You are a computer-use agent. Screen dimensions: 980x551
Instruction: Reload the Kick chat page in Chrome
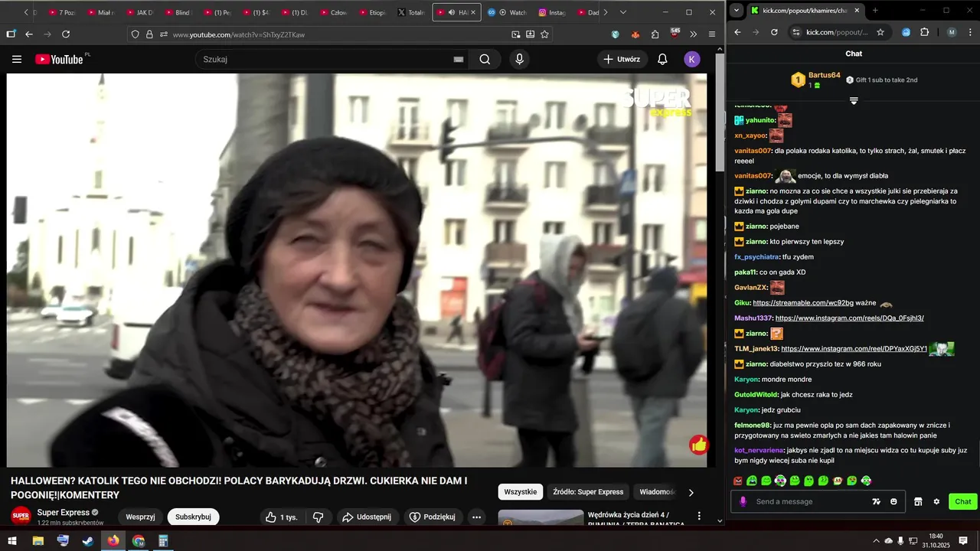774,32
